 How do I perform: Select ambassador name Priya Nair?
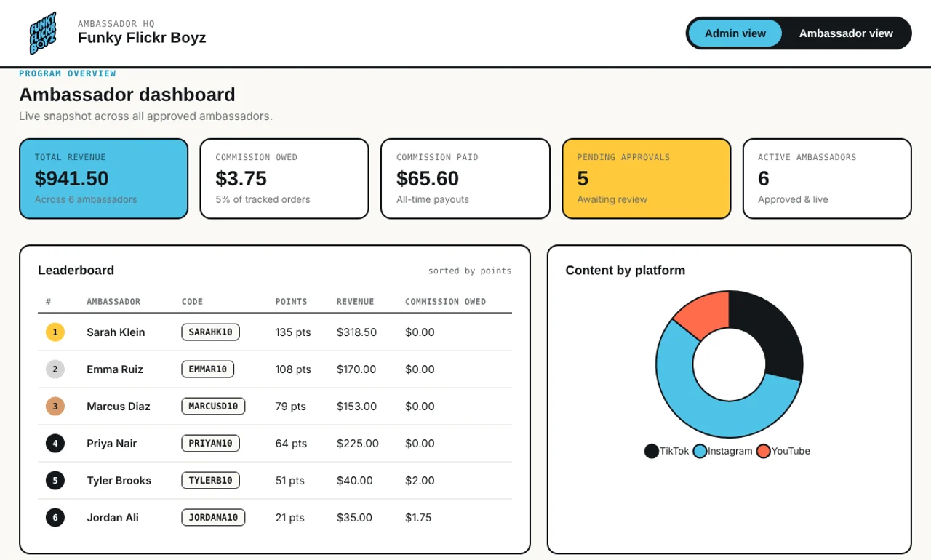tap(111, 444)
